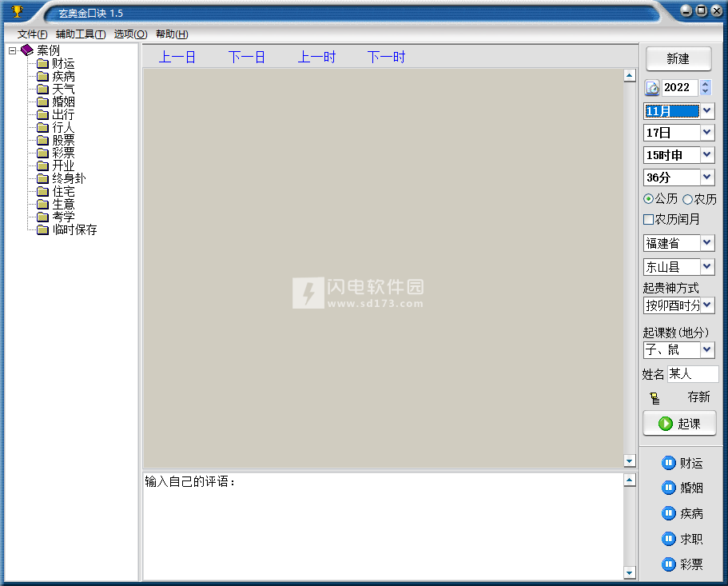Open the 出行 folder icon
Viewport: 728px width, 586px height.
tap(42, 114)
